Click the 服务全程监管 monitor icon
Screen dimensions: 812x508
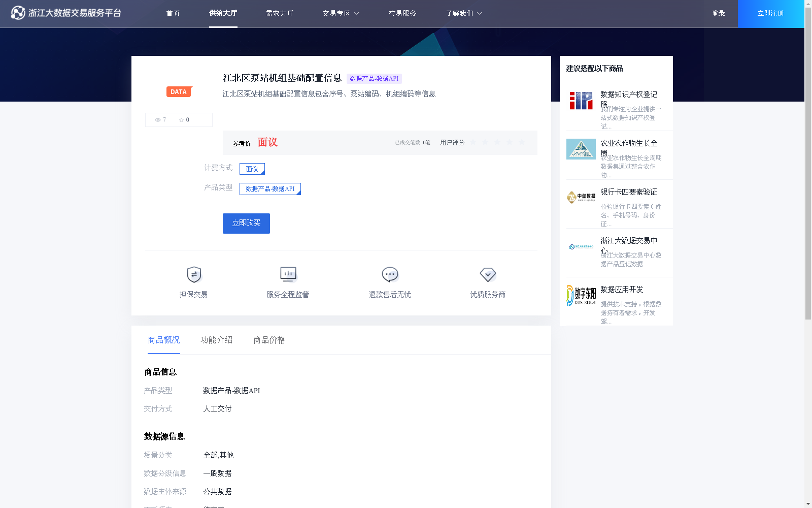288,274
